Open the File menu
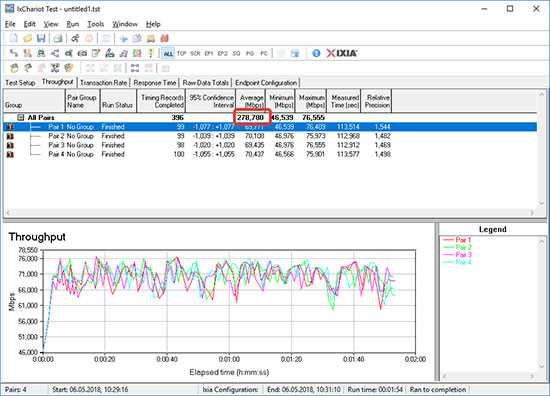This screenshot has width=550, height=396. pyautogui.click(x=10, y=24)
